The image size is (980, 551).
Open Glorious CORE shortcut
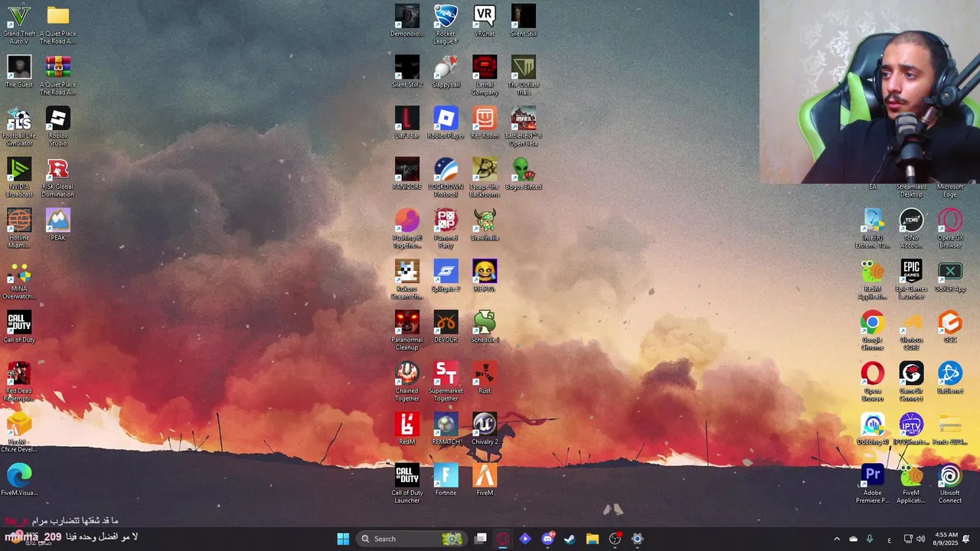[911, 330]
